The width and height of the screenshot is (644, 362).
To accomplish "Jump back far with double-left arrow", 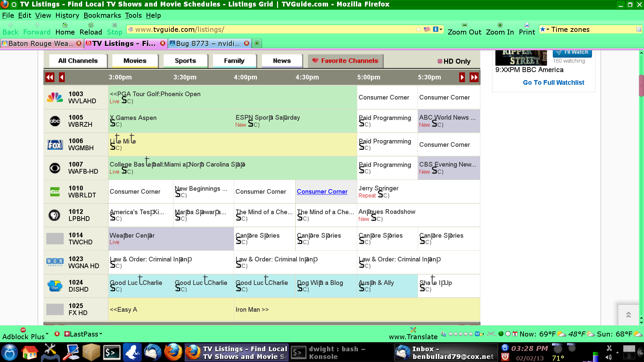I will [50, 77].
